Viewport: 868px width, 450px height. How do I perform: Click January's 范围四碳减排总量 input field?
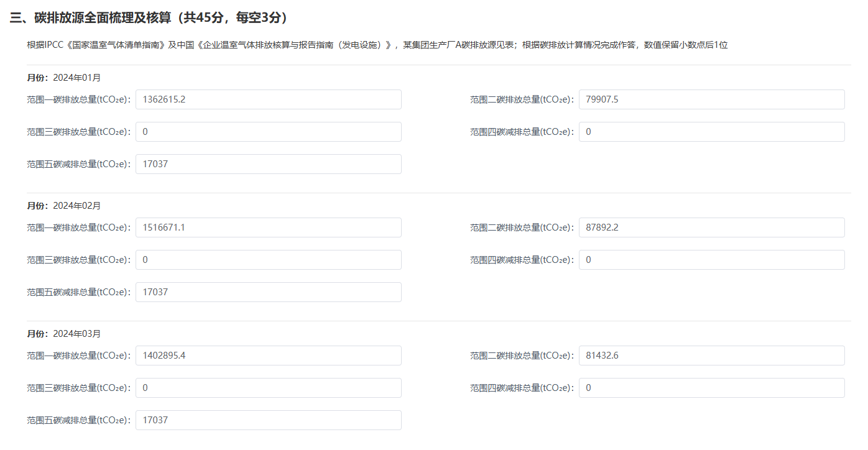[712, 132]
